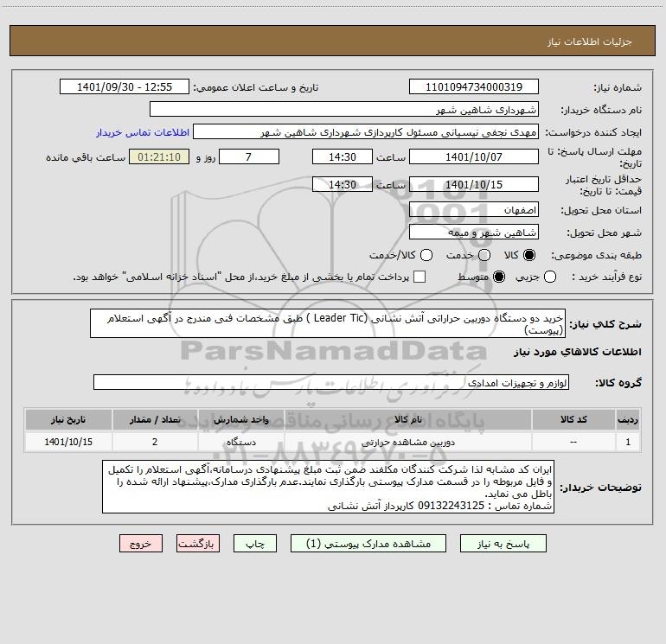Click the delivery city field شاهین شهر و میمه

click(474, 232)
